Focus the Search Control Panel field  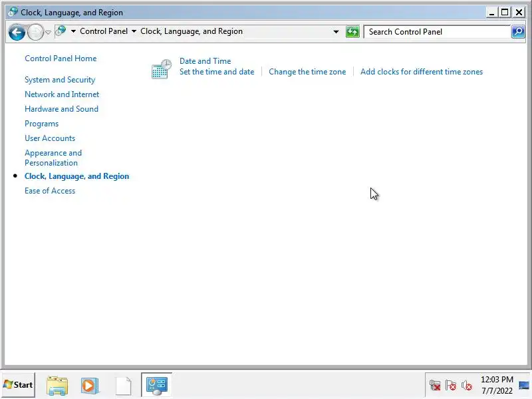click(x=437, y=32)
